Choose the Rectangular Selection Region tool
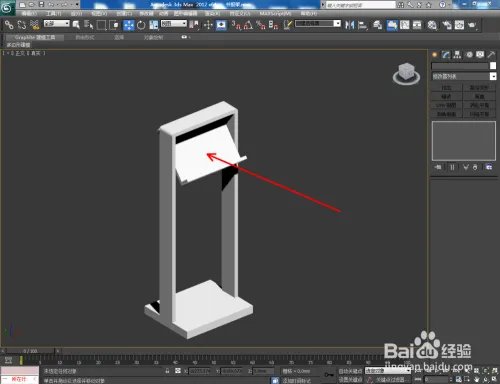500x384 pixels. tap(101, 25)
